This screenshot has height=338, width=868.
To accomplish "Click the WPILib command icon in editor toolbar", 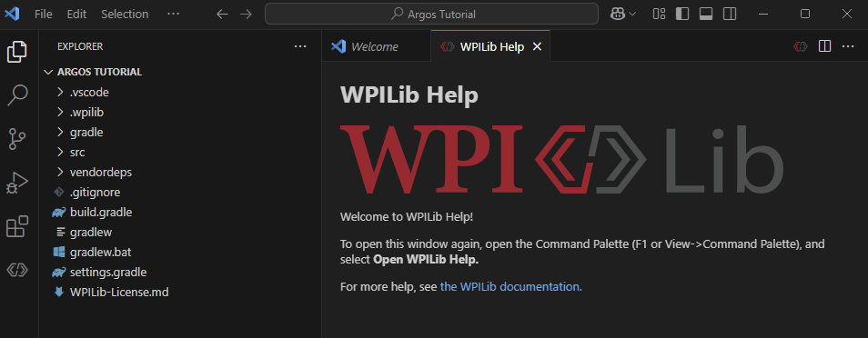I will click(x=800, y=46).
